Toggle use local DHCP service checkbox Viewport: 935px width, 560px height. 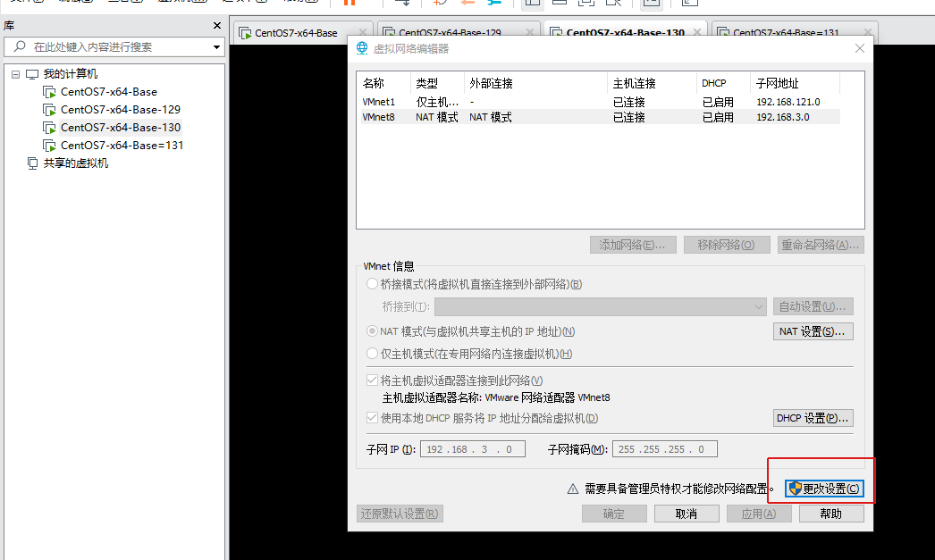click(x=372, y=418)
